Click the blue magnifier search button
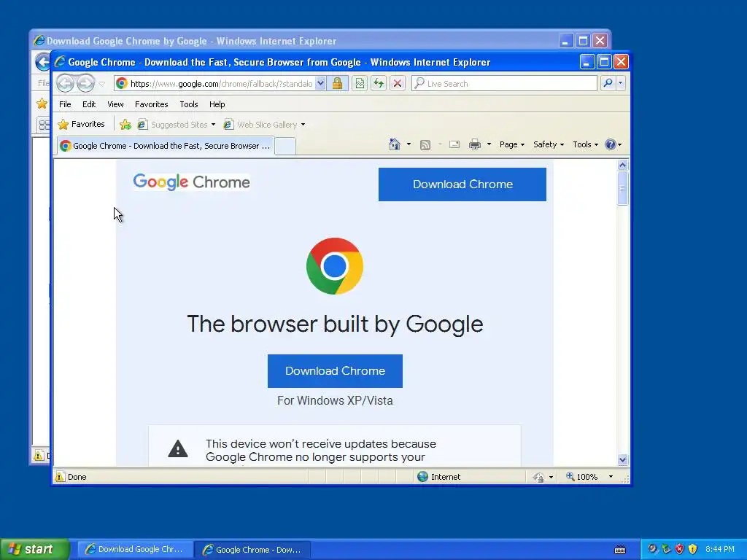 [x=608, y=83]
